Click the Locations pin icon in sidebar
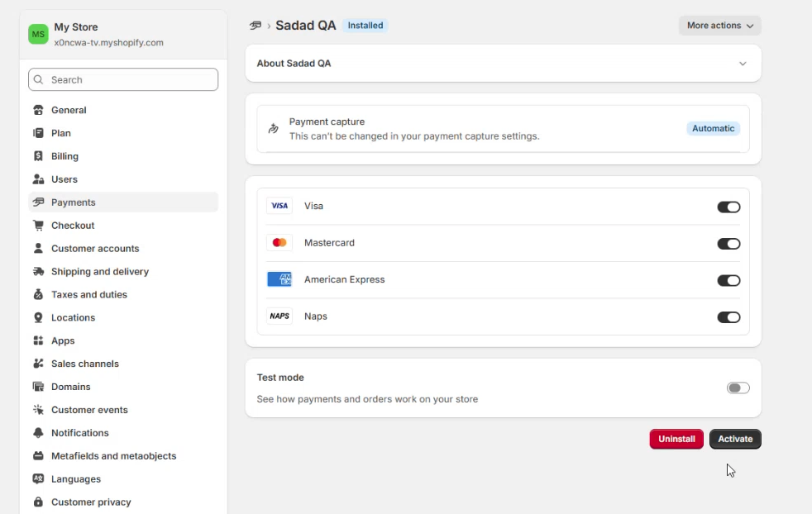 click(x=38, y=318)
